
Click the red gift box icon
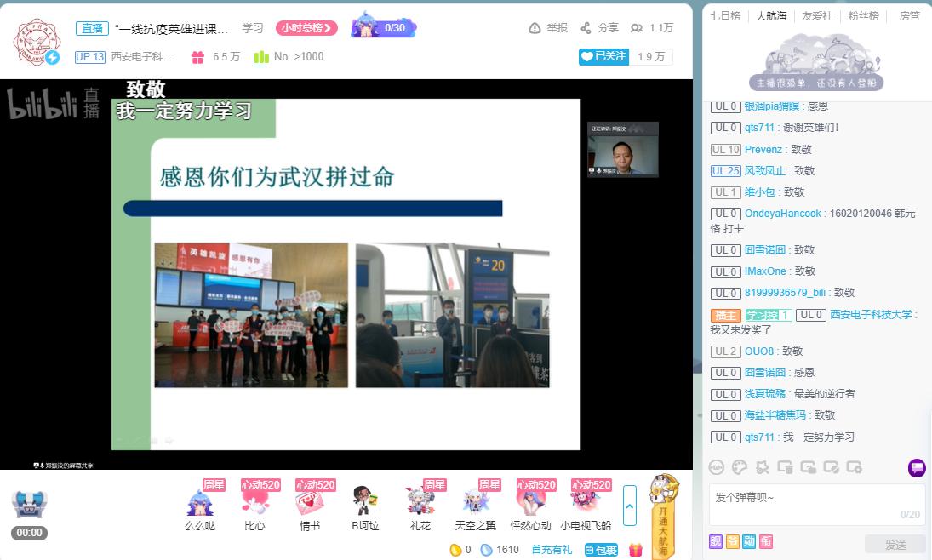(x=635, y=550)
